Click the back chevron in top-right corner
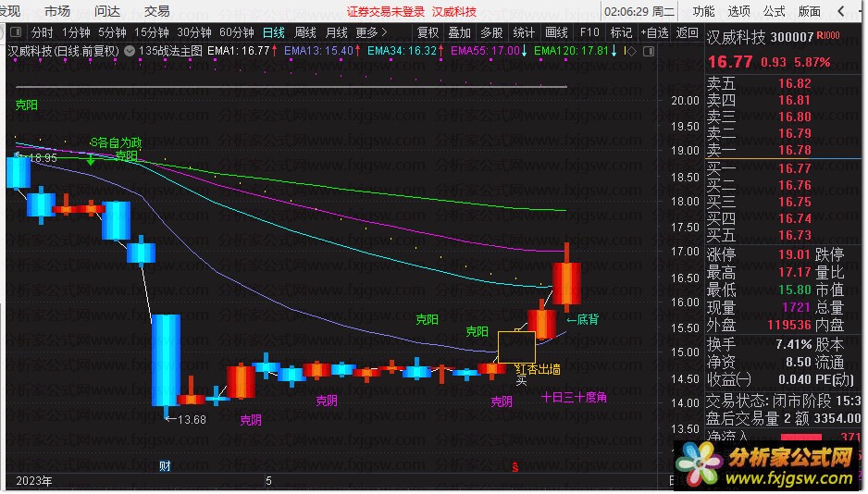Viewport: 868px width, 494px height. pos(841,11)
